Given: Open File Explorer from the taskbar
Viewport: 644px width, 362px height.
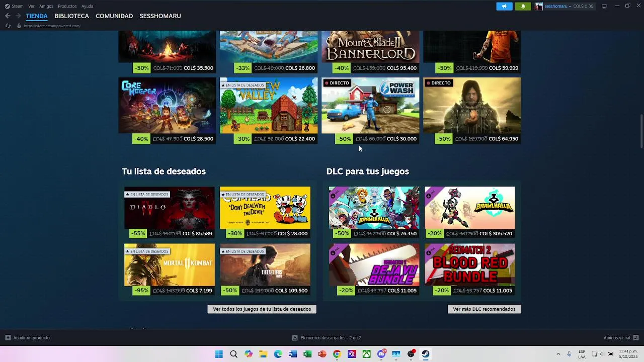Looking at the screenshot, I should click(263, 354).
